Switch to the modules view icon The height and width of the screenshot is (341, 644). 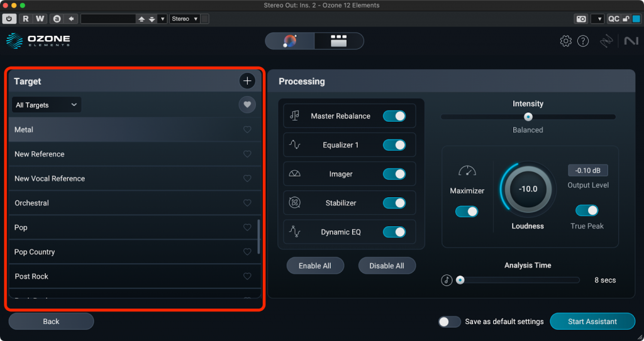(x=339, y=41)
